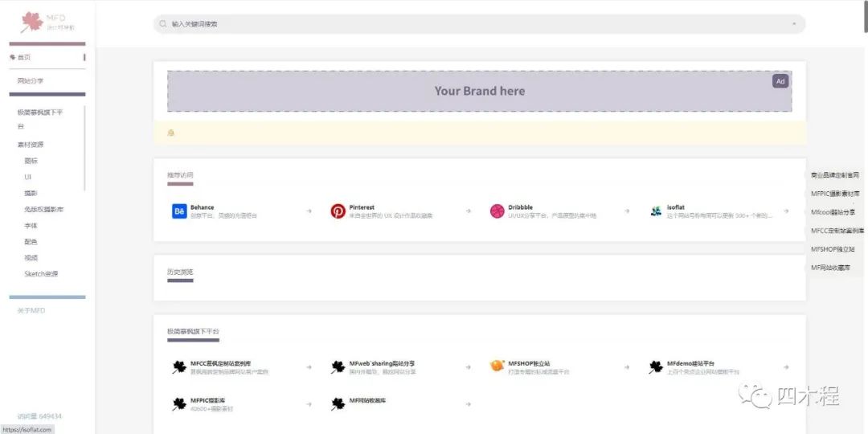
Task: Click the Dribbble basketball icon
Action: pyautogui.click(x=497, y=211)
